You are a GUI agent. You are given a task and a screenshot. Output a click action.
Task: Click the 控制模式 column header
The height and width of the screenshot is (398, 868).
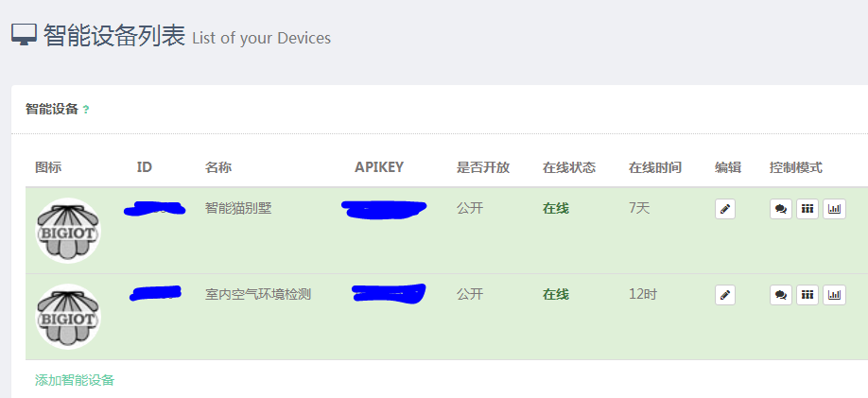point(795,167)
